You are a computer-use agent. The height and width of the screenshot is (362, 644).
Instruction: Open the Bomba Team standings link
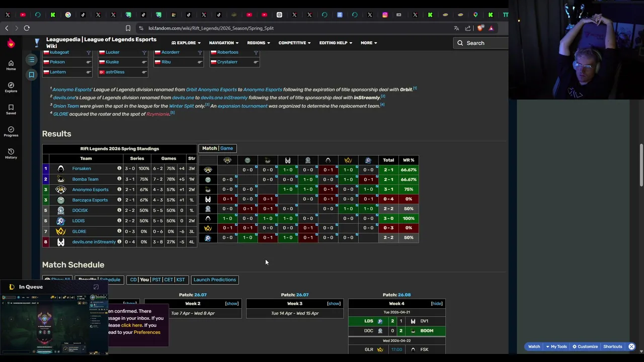coord(85,179)
